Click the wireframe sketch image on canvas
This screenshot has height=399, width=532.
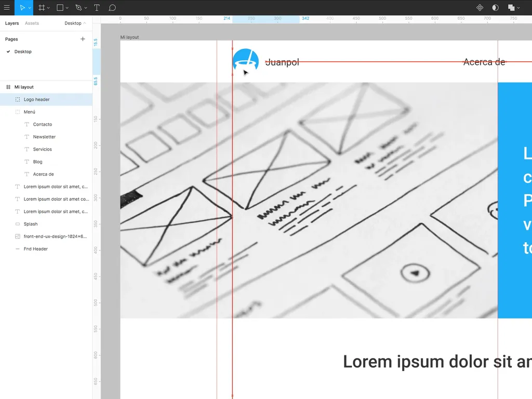(309, 200)
